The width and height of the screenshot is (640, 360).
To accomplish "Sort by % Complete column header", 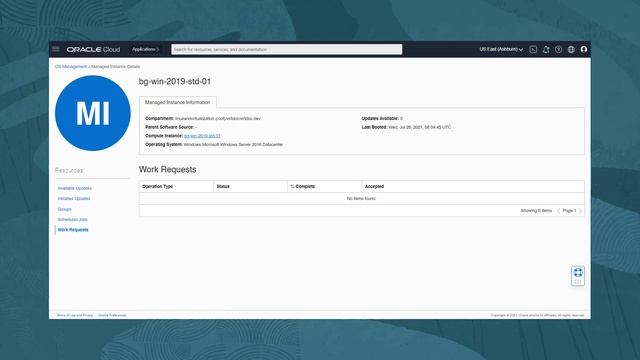I will coord(302,187).
